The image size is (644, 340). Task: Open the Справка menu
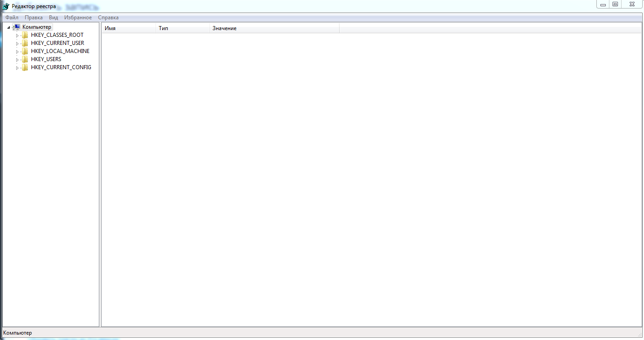(108, 18)
